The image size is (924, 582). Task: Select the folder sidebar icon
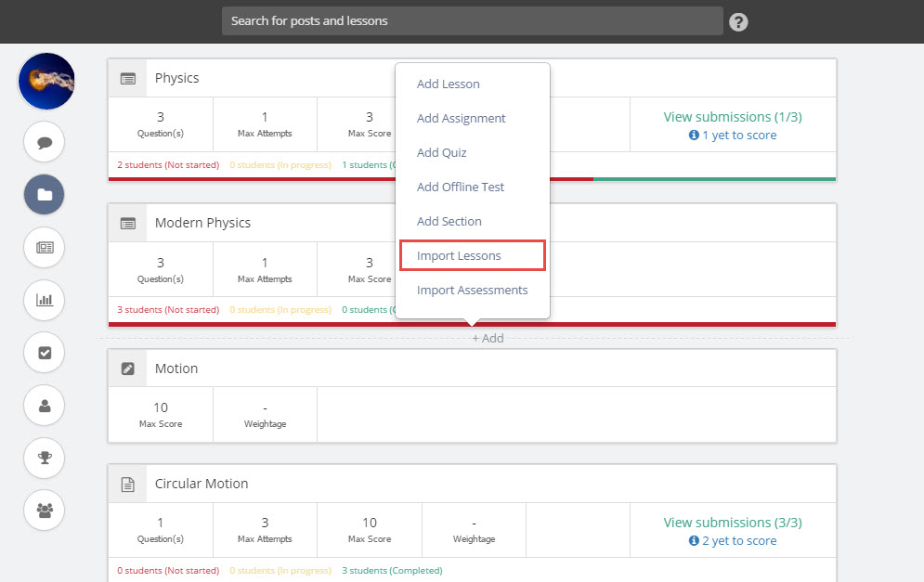click(x=45, y=194)
